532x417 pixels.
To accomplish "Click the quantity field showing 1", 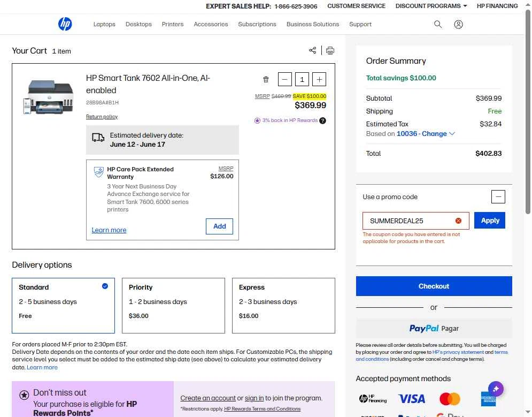I will click(x=302, y=79).
